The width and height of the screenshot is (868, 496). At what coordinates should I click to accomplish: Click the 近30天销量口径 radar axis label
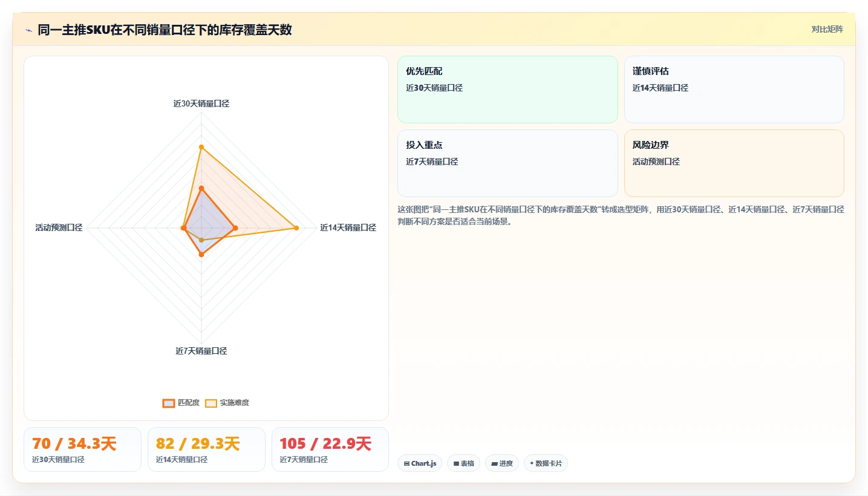coord(201,103)
